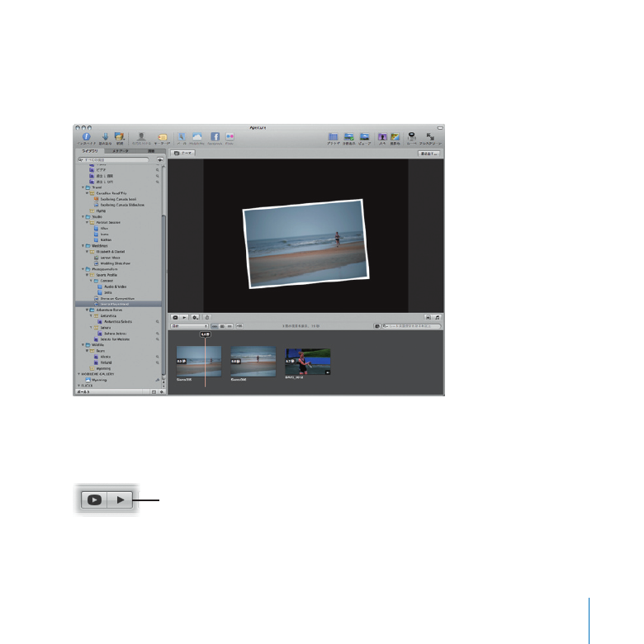Click the filter button beside library search
Viewport: 644px width, 644px height.
pos(160,159)
